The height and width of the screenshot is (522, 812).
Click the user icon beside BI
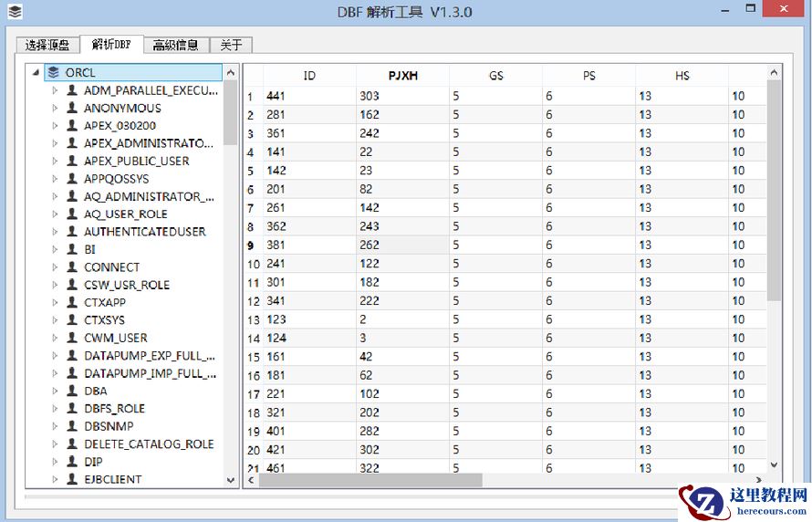pos(72,249)
